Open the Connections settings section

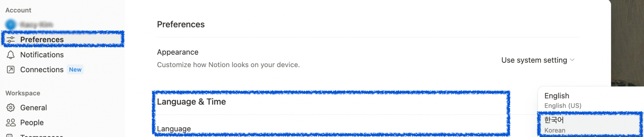pos(42,70)
